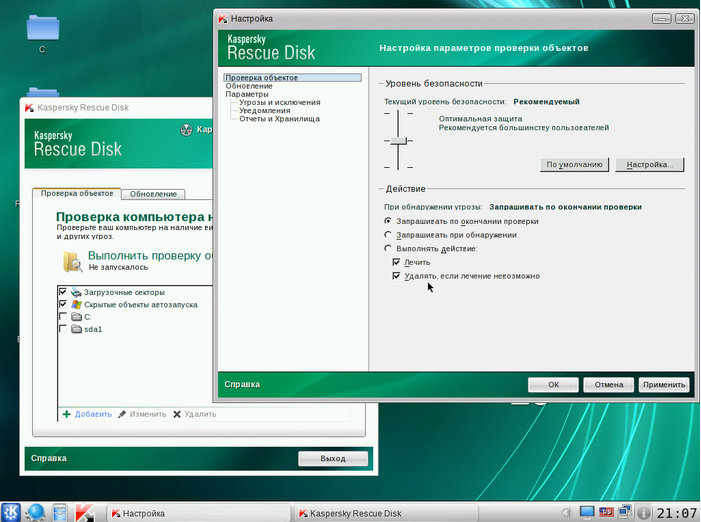Screen dimensions: 701x522
Task: Open the file manager icon in taskbar
Action: pos(59,512)
